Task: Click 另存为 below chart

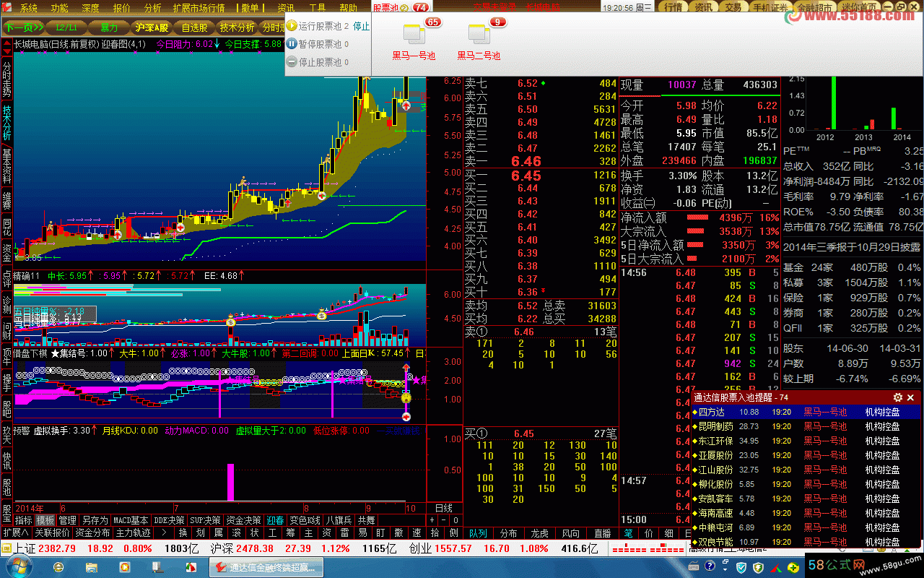Action: pos(95,520)
